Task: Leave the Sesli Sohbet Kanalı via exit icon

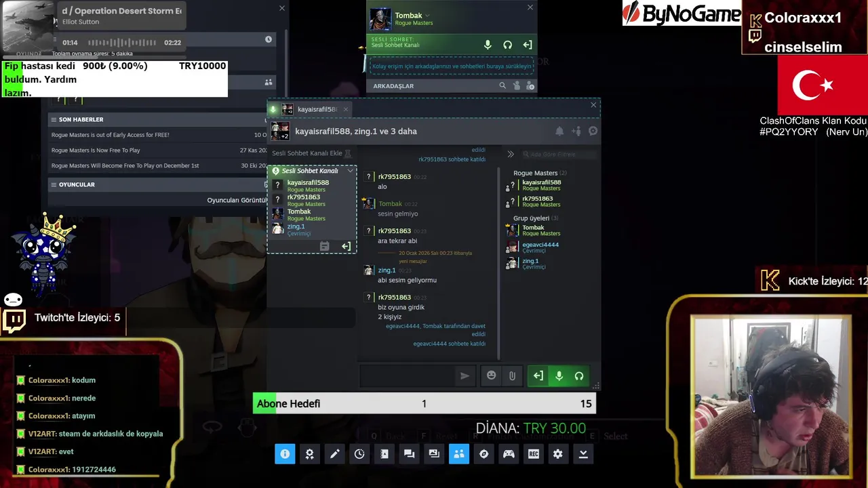Action: [x=346, y=246]
